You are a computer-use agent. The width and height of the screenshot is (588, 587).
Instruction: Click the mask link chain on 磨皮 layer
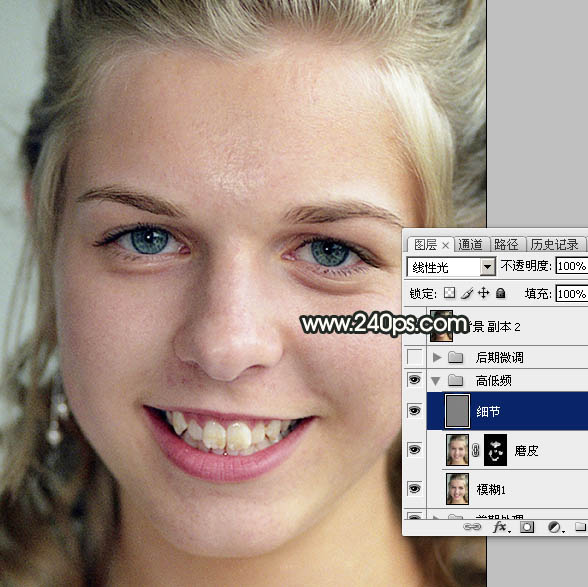click(x=476, y=450)
